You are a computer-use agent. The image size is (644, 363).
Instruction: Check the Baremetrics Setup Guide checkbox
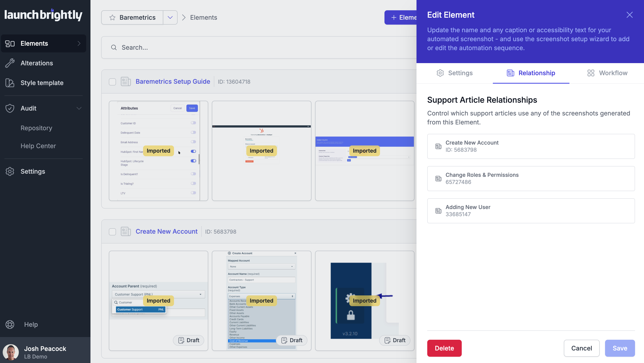[112, 82]
